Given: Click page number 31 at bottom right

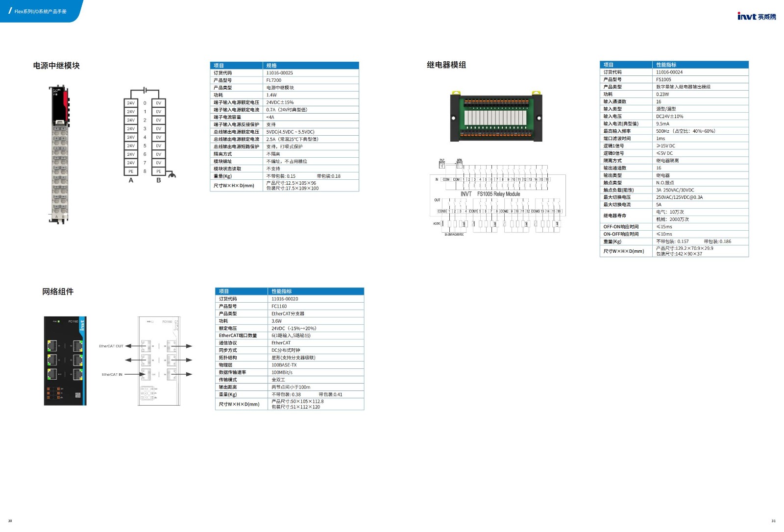Looking at the screenshot, I should pyautogui.click(x=773, y=521).
